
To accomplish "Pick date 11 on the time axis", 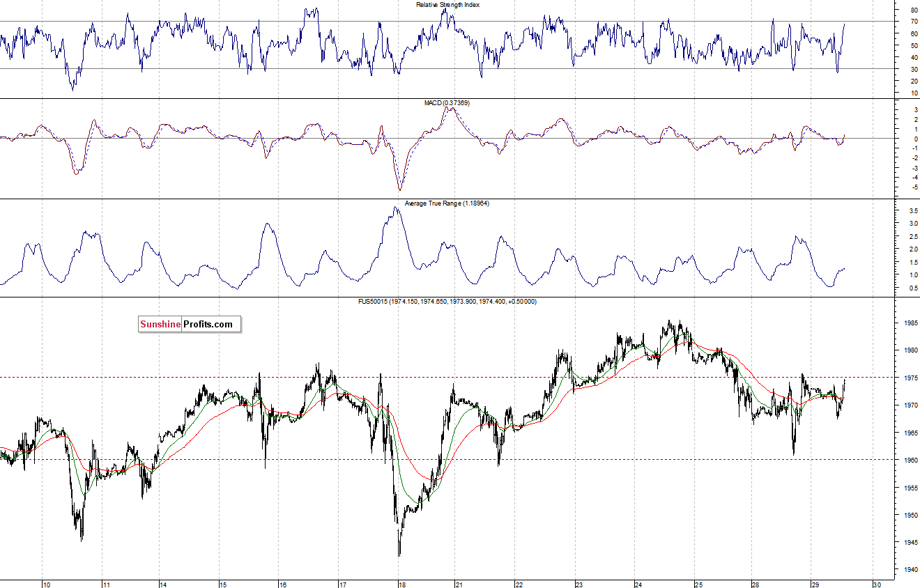I will pyautogui.click(x=107, y=585).
